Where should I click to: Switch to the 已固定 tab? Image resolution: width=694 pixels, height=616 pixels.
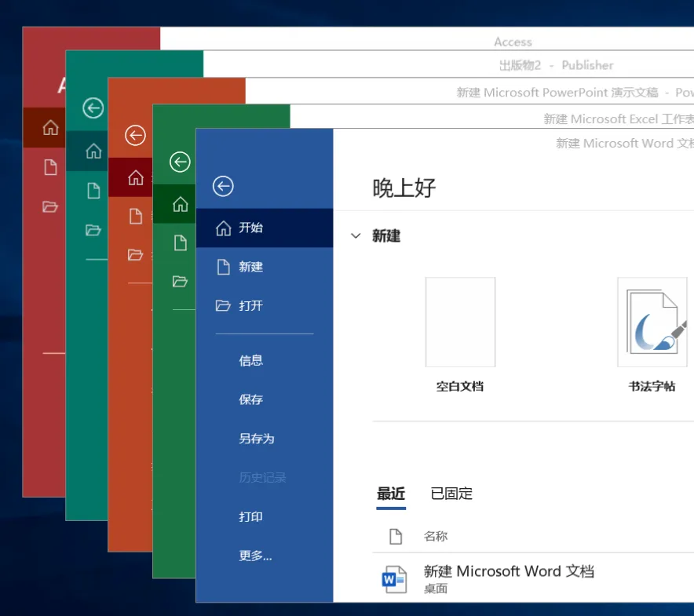click(451, 494)
